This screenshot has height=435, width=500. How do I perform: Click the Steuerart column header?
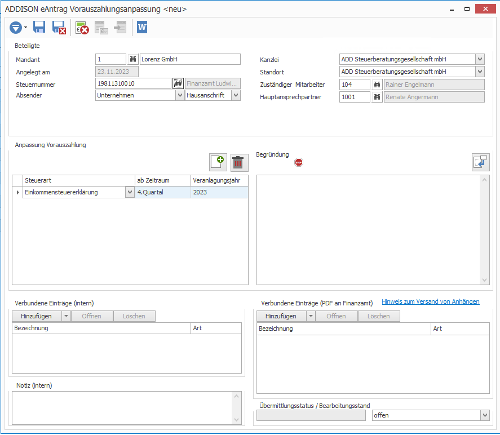(79, 180)
